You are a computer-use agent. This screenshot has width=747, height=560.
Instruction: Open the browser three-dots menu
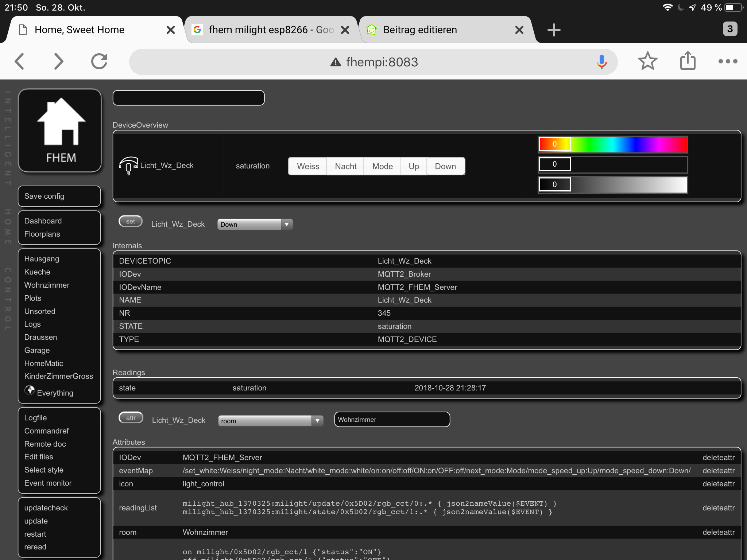coord(728,61)
